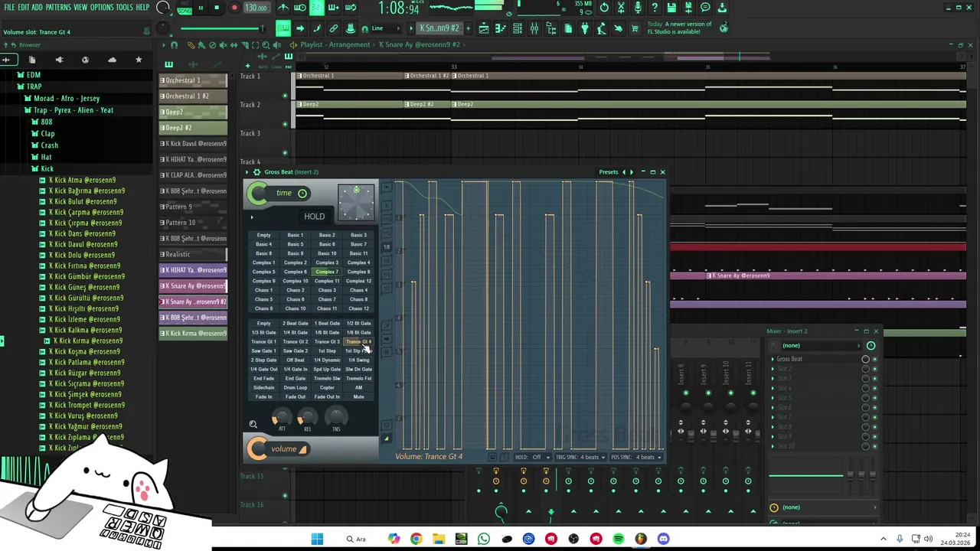This screenshot has height=551, width=980.
Task: Open Gross Beat plugin options gear icon
Action: tap(256, 172)
